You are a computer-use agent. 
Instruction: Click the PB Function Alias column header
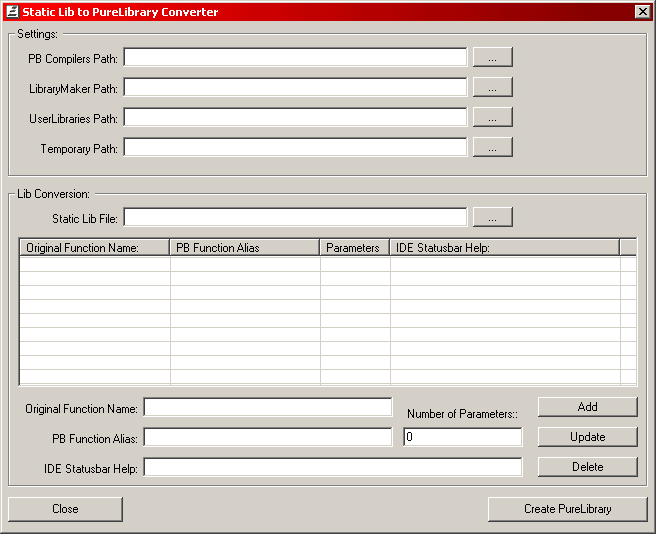(245, 248)
